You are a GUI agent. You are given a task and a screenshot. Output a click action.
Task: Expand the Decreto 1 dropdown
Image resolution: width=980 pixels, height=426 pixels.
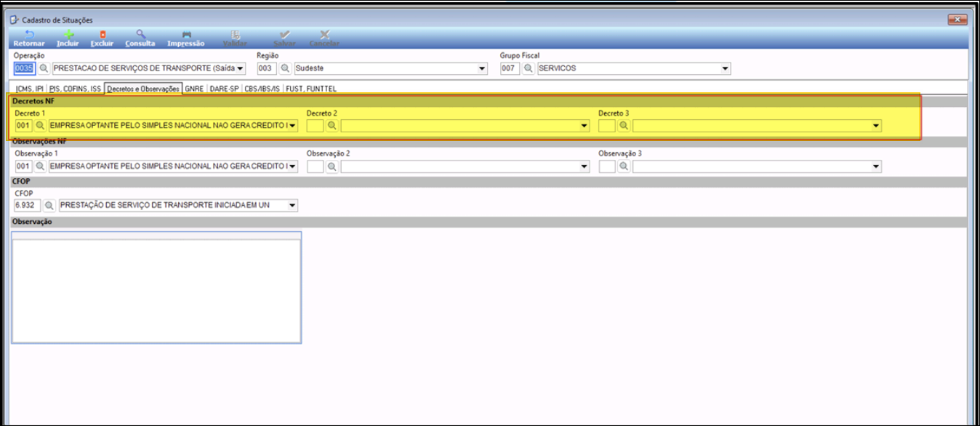tap(293, 126)
